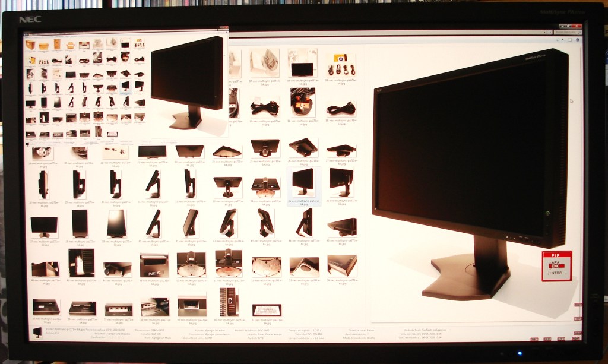Open thumbnail 49 showing the NEC logo

click(154, 264)
